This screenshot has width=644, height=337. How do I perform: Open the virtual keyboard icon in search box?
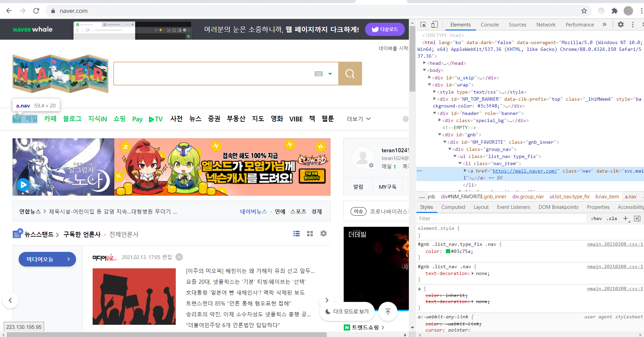point(318,74)
